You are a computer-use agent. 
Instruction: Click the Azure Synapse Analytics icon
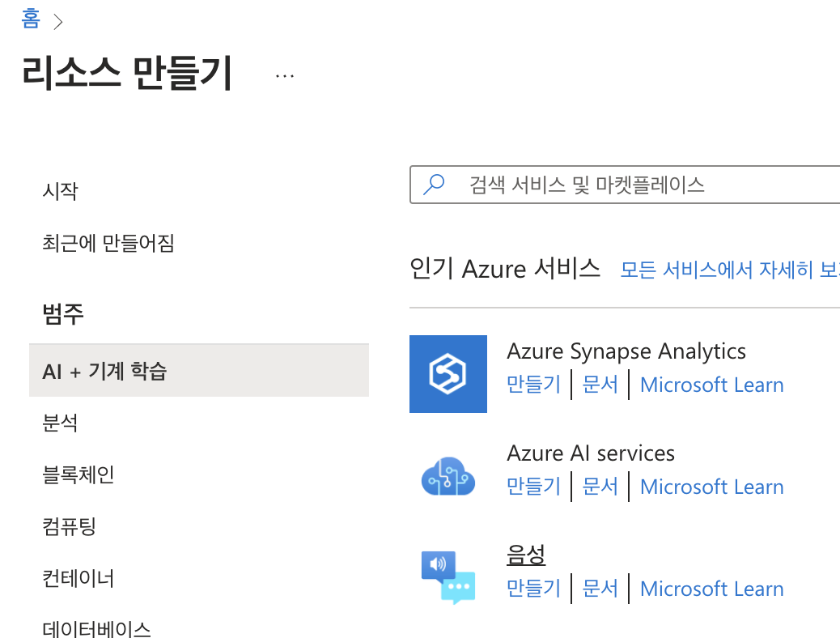(448, 374)
